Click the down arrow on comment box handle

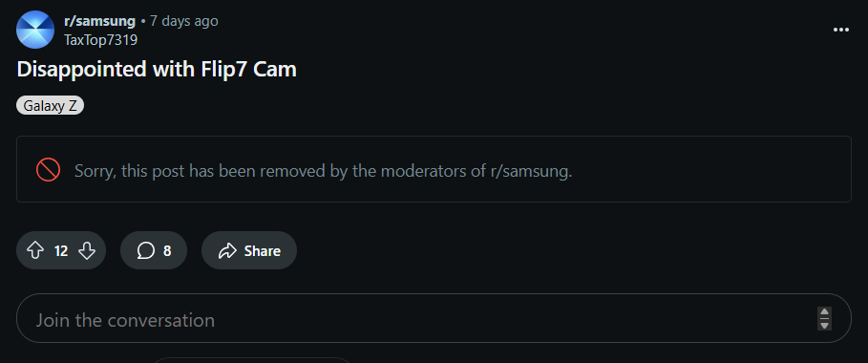pyautogui.click(x=824, y=326)
